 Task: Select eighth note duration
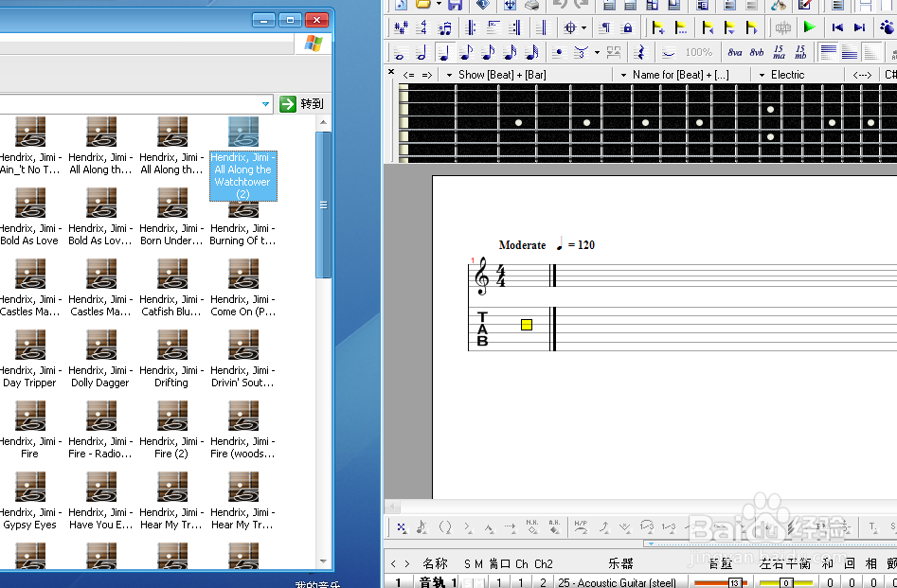click(466, 53)
